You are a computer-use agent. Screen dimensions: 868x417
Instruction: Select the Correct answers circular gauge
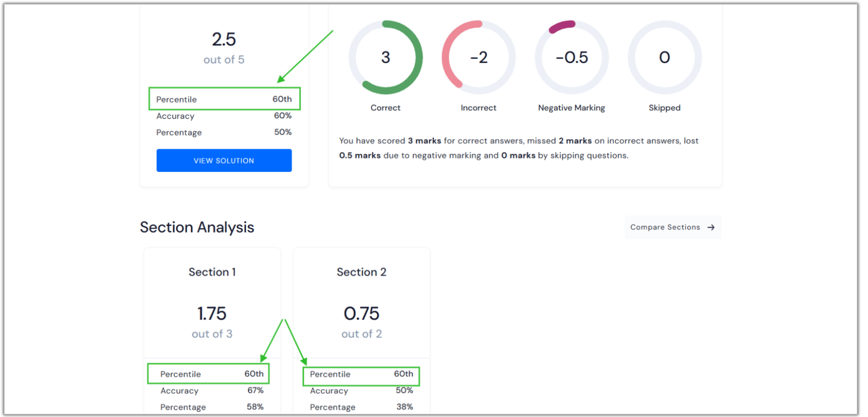pyautogui.click(x=386, y=57)
